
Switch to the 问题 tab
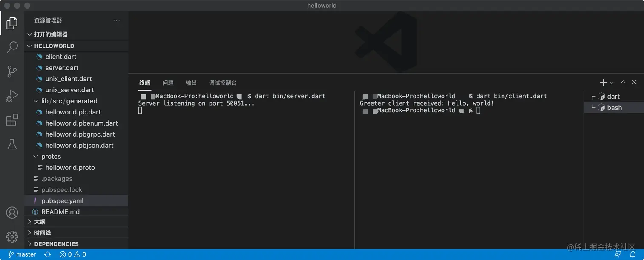[x=168, y=83]
